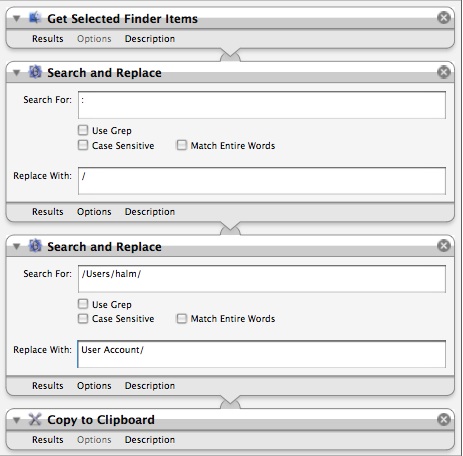Remove the Get Selected Finder Items action
Image resolution: width=463 pixels, height=456 pixels.
point(444,18)
